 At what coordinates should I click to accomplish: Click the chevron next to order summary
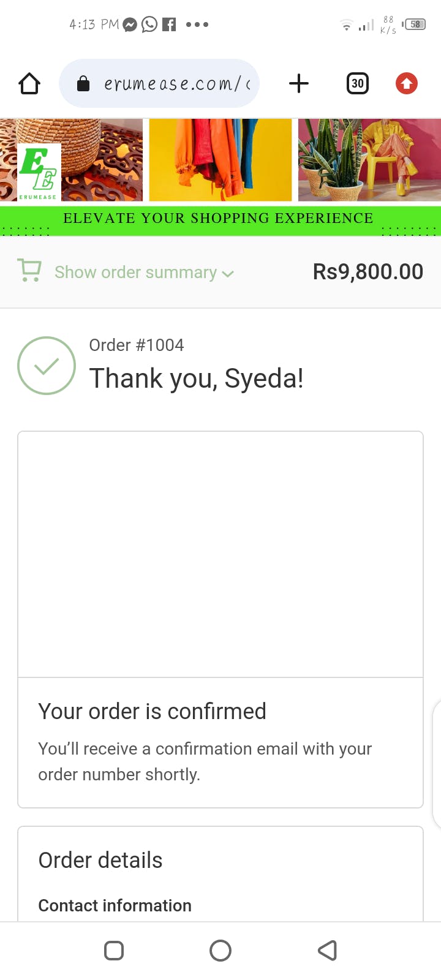click(228, 274)
